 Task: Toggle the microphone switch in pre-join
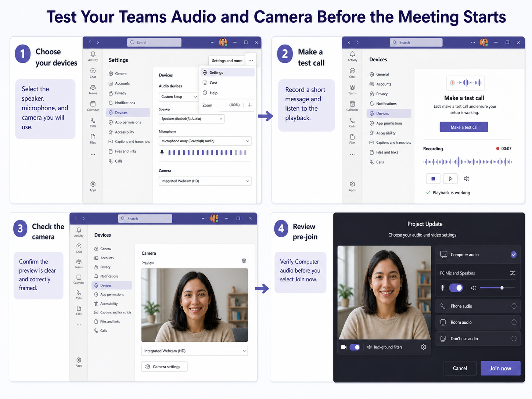tap(456, 288)
